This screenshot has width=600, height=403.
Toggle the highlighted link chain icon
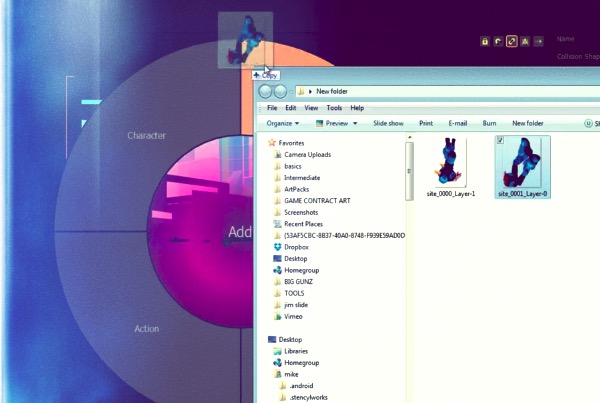511,41
